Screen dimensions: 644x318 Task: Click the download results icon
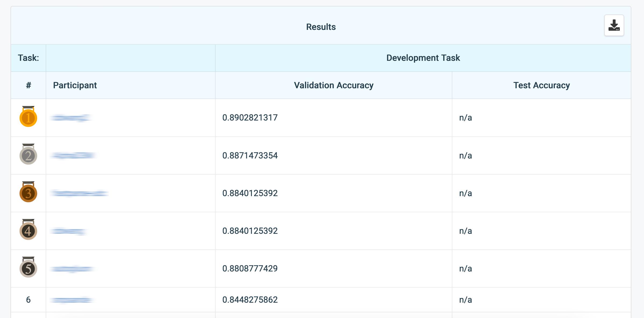click(614, 25)
